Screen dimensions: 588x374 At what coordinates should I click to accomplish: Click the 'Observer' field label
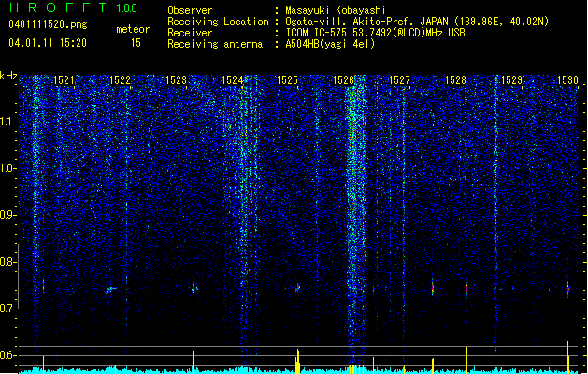pyautogui.click(x=190, y=10)
